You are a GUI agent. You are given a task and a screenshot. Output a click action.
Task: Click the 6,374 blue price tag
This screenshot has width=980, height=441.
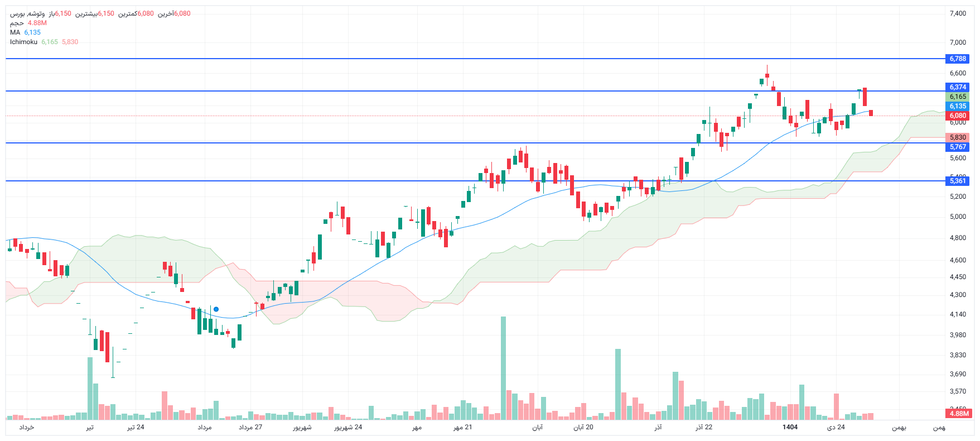click(x=958, y=87)
